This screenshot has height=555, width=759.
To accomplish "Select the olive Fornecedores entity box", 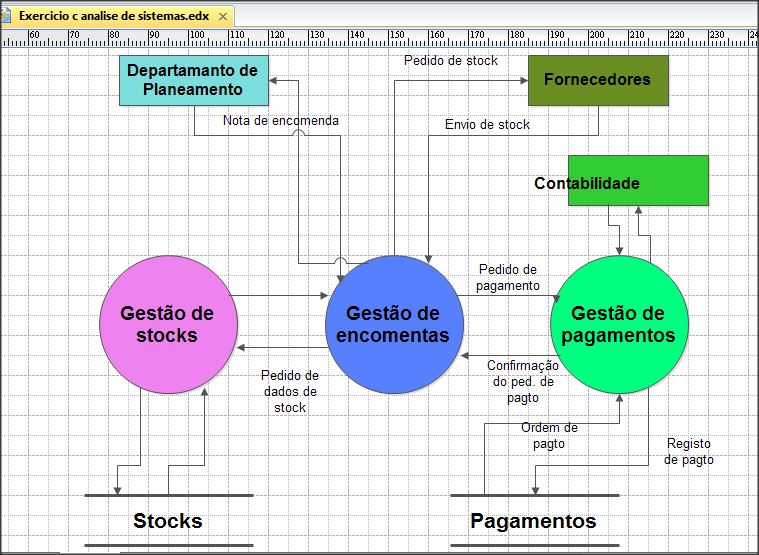I will tap(597, 80).
